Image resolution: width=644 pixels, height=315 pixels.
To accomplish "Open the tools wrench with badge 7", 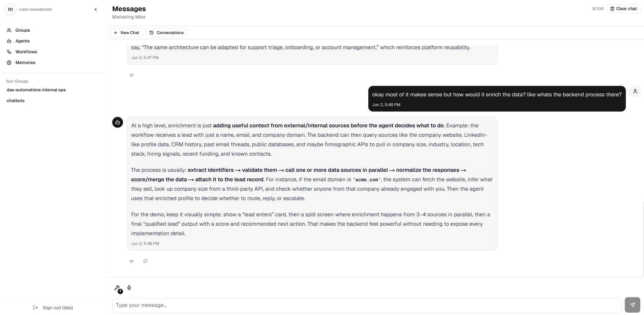I will [118, 289].
